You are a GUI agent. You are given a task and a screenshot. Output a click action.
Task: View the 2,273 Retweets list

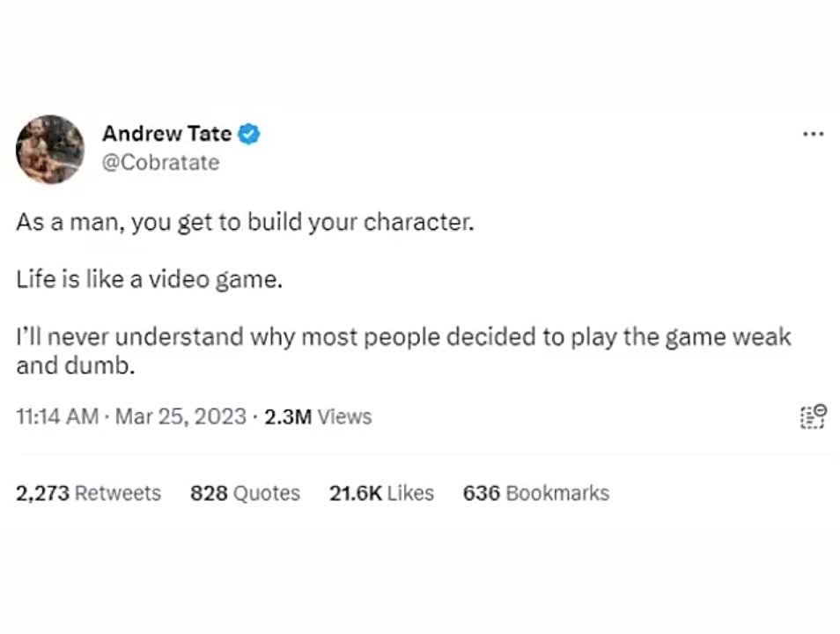(88, 493)
